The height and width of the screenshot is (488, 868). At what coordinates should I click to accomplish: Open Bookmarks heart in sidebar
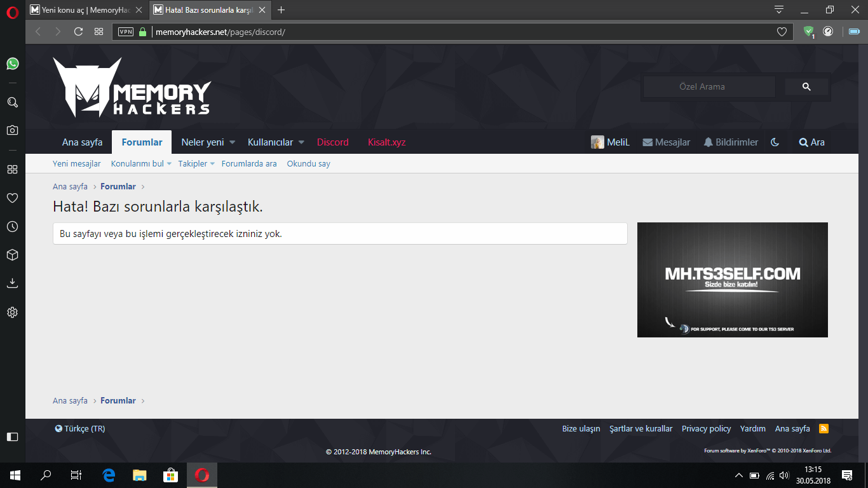point(12,198)
